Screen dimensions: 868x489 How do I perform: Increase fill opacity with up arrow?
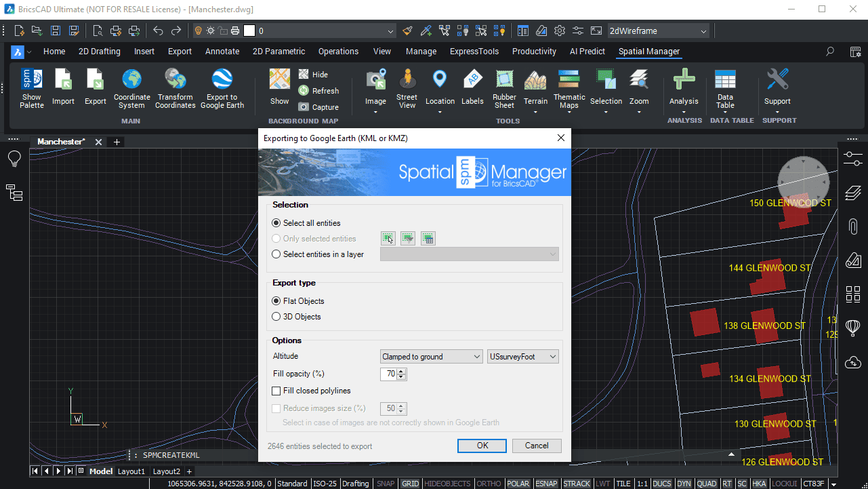coord(402,371)
